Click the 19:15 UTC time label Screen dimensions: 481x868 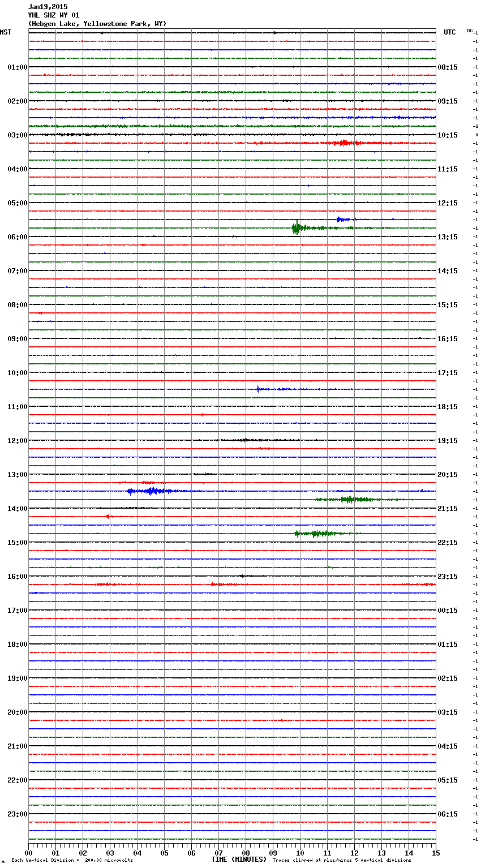pyautogui.click(x=448, y=441)
